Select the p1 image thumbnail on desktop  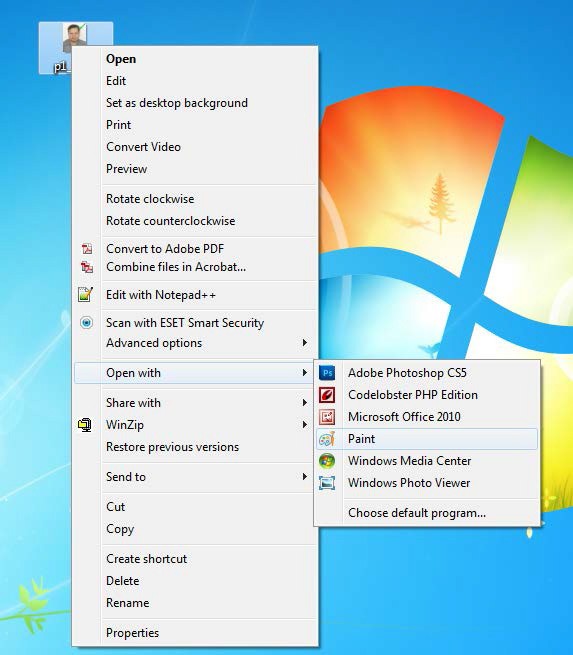75,38
